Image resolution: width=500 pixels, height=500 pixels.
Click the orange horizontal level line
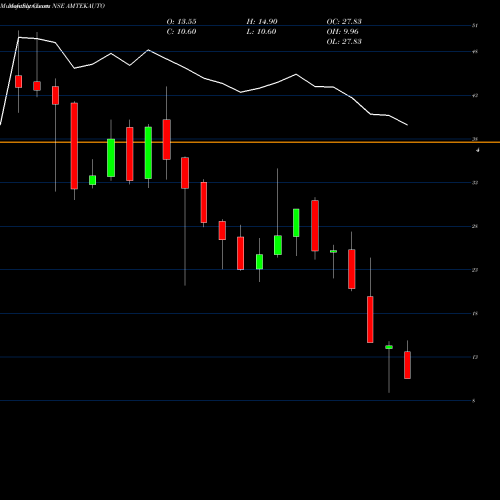[250, 142]
